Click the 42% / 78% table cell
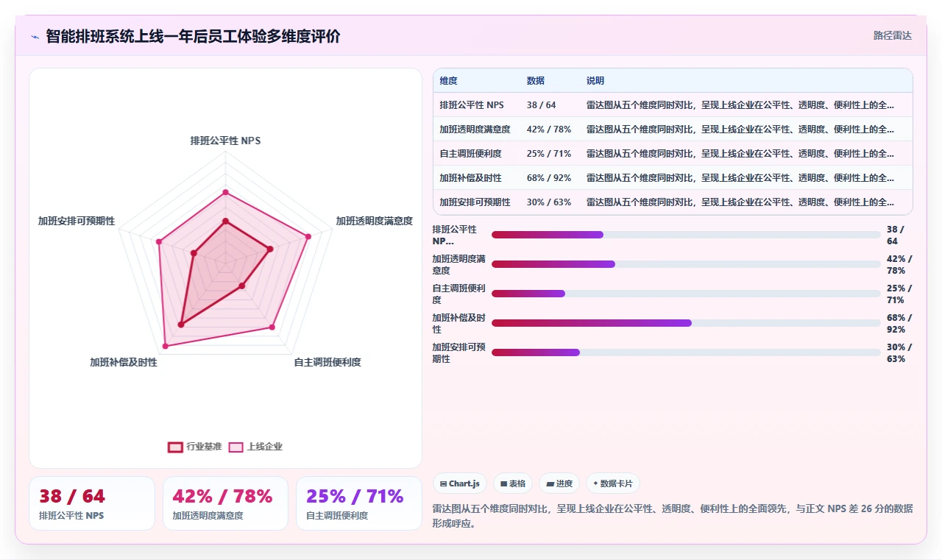 pos(549,130)
